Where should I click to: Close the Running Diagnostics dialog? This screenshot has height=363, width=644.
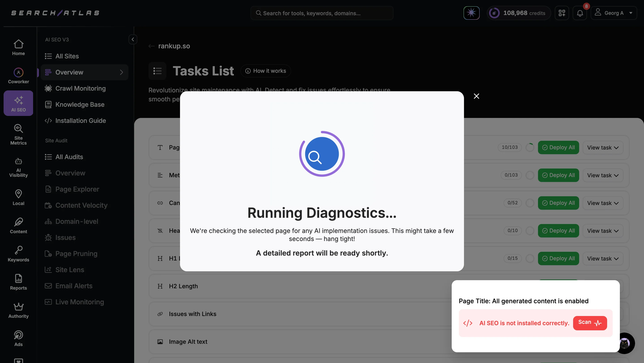pos(476,96)
